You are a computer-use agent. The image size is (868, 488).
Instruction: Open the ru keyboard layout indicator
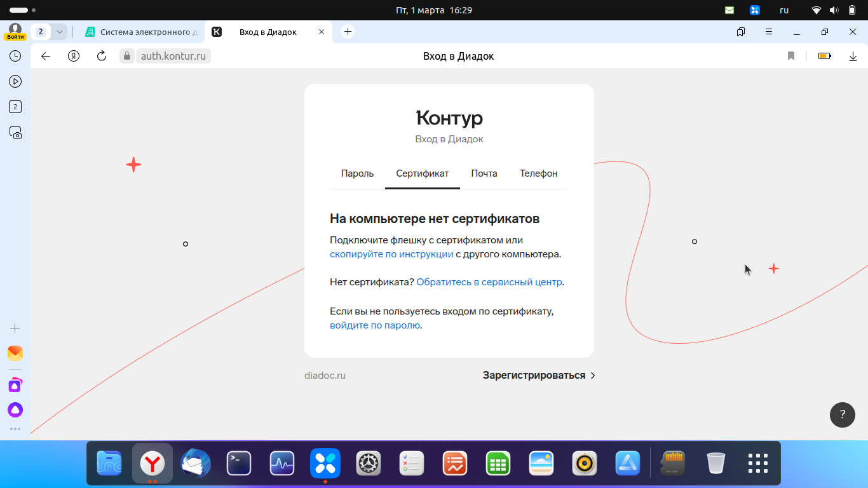point(784,10)
